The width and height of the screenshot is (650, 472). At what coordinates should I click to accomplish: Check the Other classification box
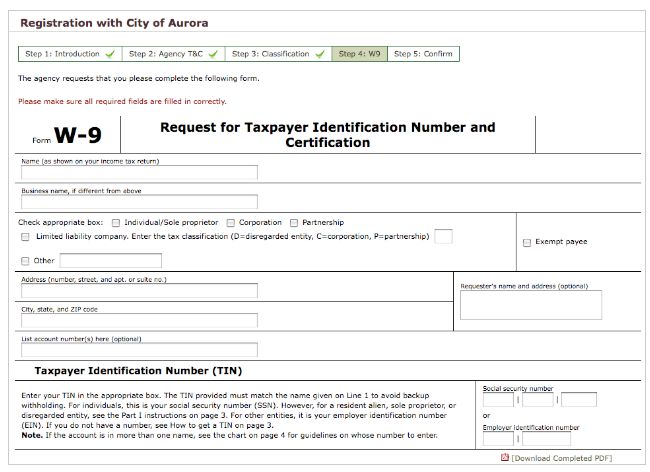(25, 260)
